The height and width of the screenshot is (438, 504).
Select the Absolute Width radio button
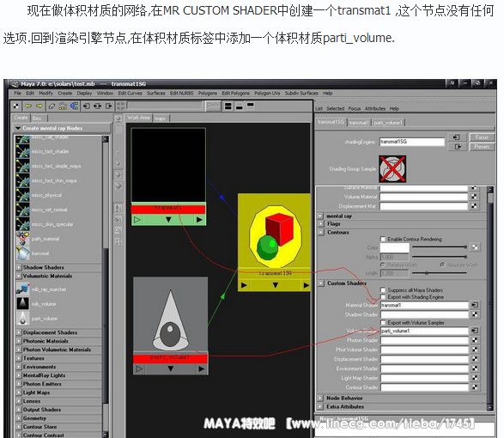(442, 265)
